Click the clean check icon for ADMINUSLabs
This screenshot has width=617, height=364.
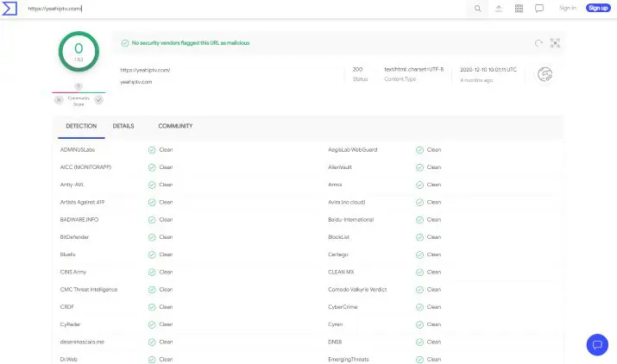coord(152,150)
